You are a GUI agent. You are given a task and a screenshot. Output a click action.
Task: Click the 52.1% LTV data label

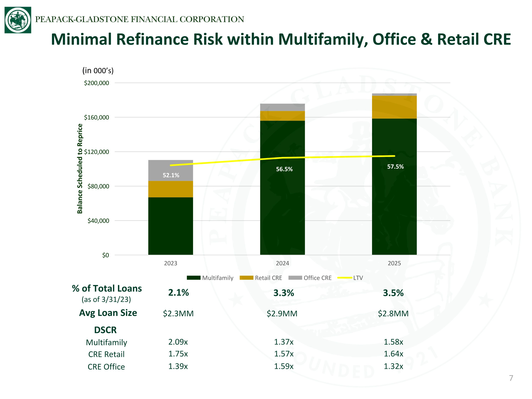(171, 175)
